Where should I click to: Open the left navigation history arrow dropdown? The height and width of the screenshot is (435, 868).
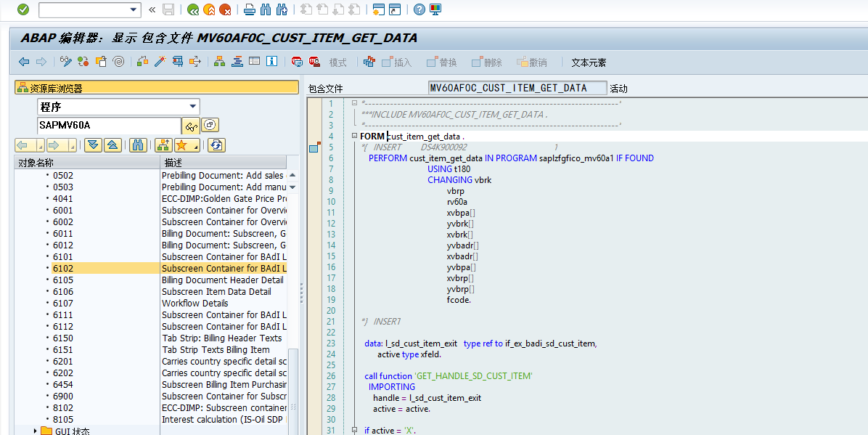tap(40, 146)
